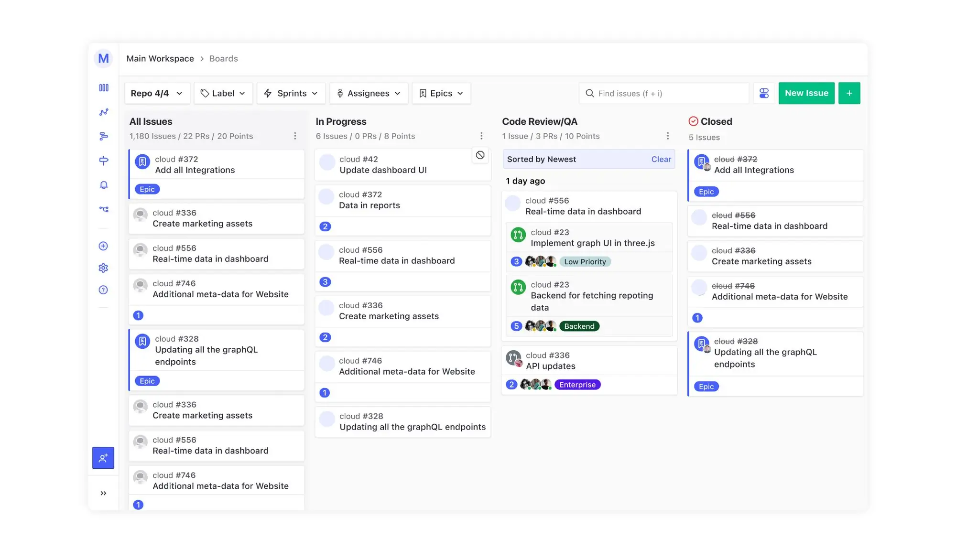Image resolution: width=956 pixels, height=560 pixels.
Task: Click the Epic badge on Closed Add all Integrations
Action: point(706,192)
